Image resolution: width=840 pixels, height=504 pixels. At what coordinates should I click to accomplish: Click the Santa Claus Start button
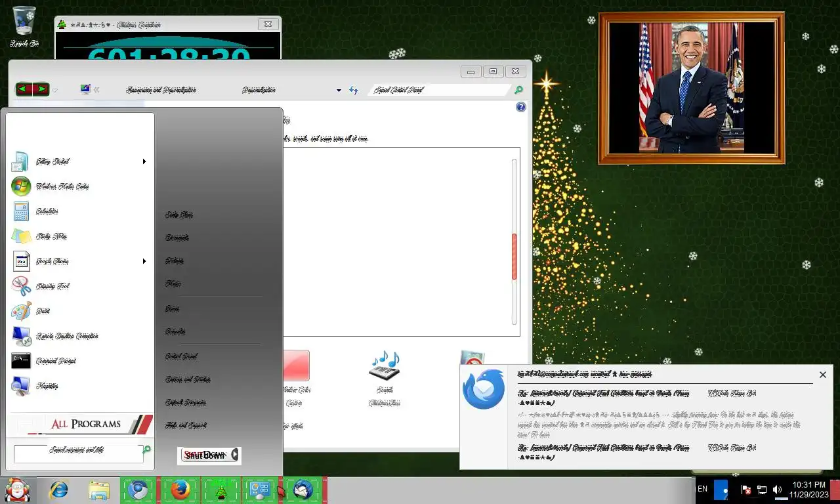pos(17,490)
